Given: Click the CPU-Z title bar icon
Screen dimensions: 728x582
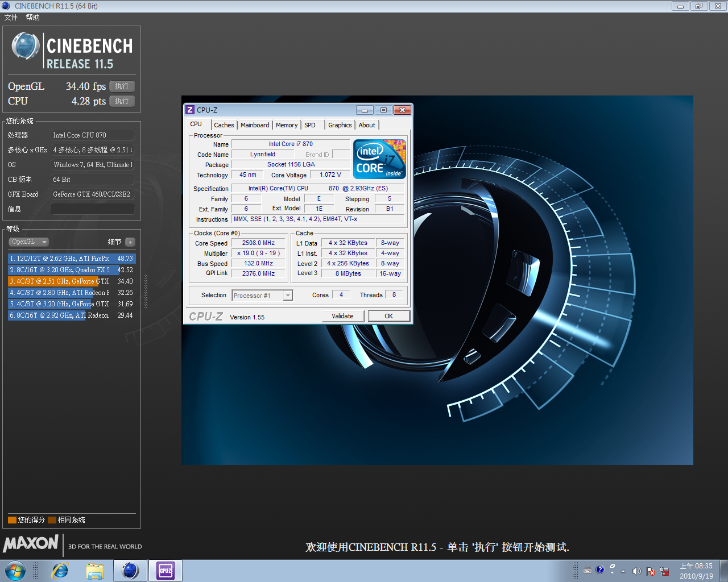Looking at the screenshot, I should pos(191,110).
